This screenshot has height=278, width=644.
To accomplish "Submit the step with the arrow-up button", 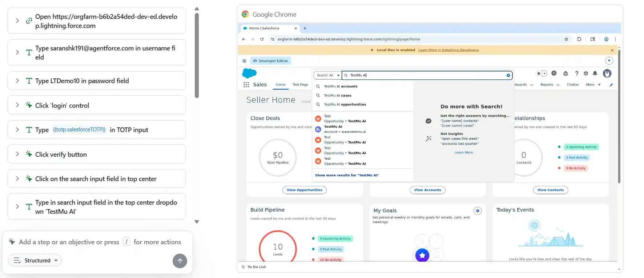I will pos(180,261).
